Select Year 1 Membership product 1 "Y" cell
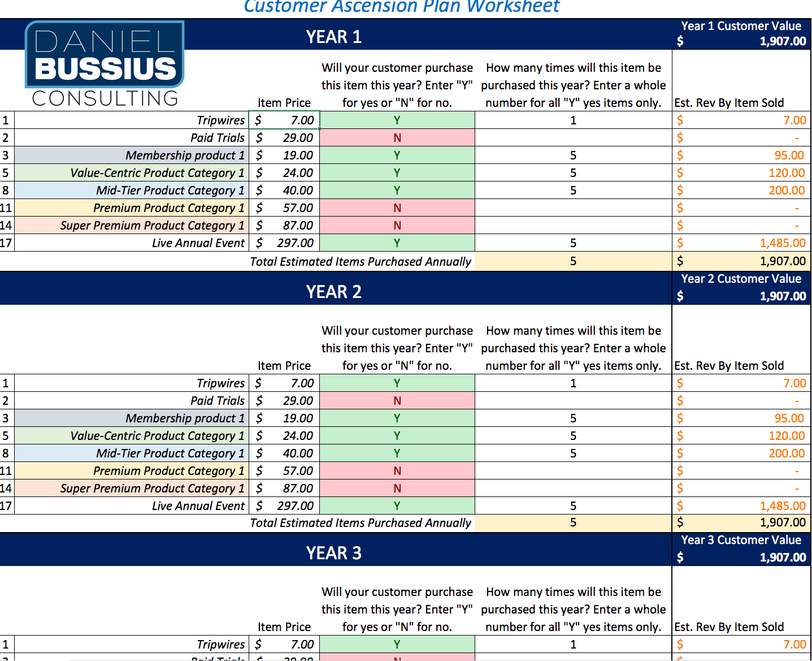812x661 pixels. [x=397, y=155]
